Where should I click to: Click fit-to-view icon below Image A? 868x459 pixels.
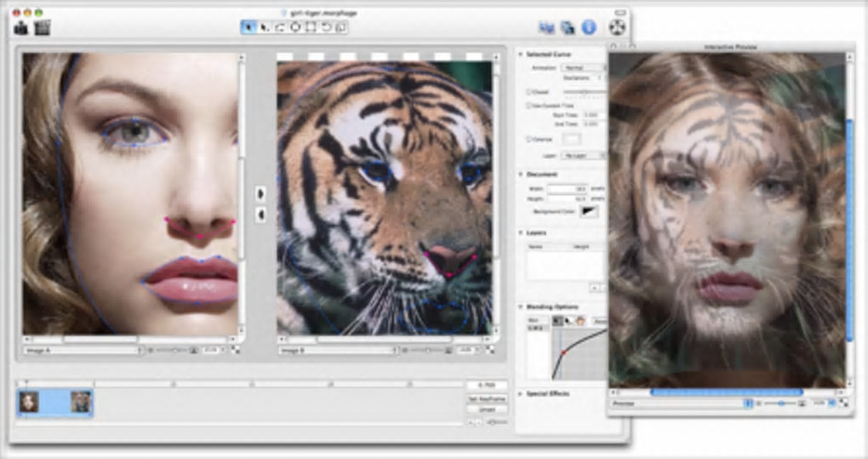pyautogui.click(x=235, y=350)
